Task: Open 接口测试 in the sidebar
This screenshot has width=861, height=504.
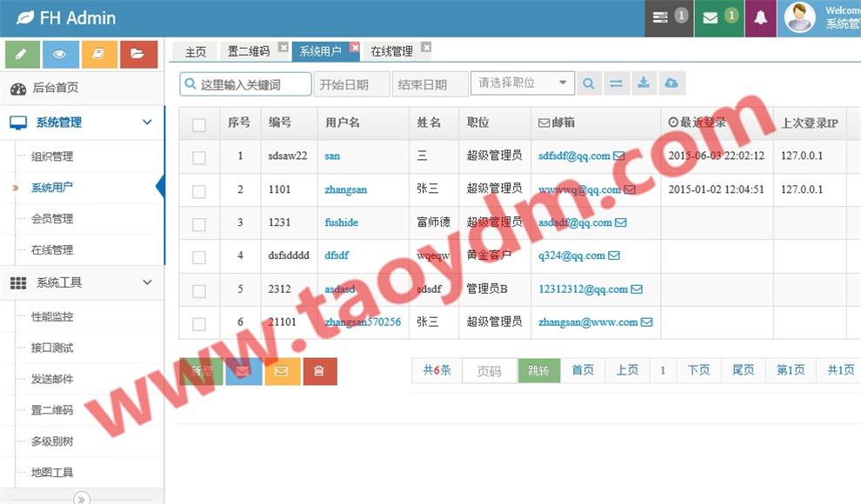Action: (x=52, y=348)
